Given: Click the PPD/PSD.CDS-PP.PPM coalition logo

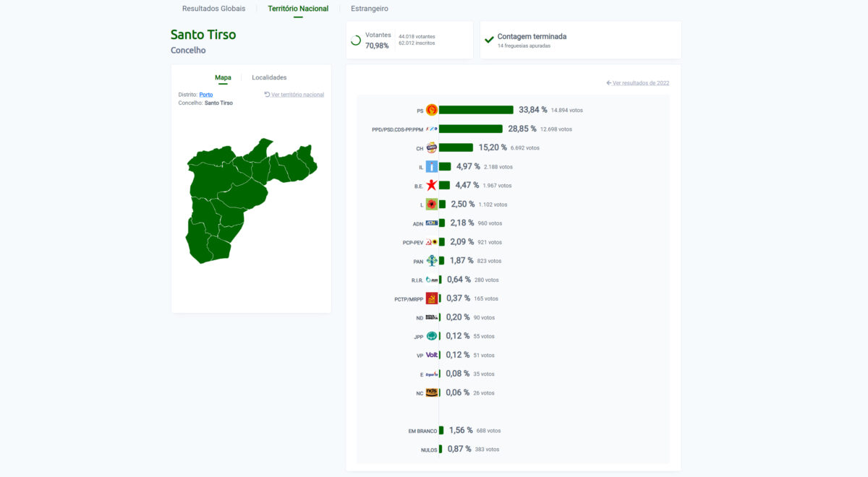Looking at the screenshot, I should tap(432, 129).
